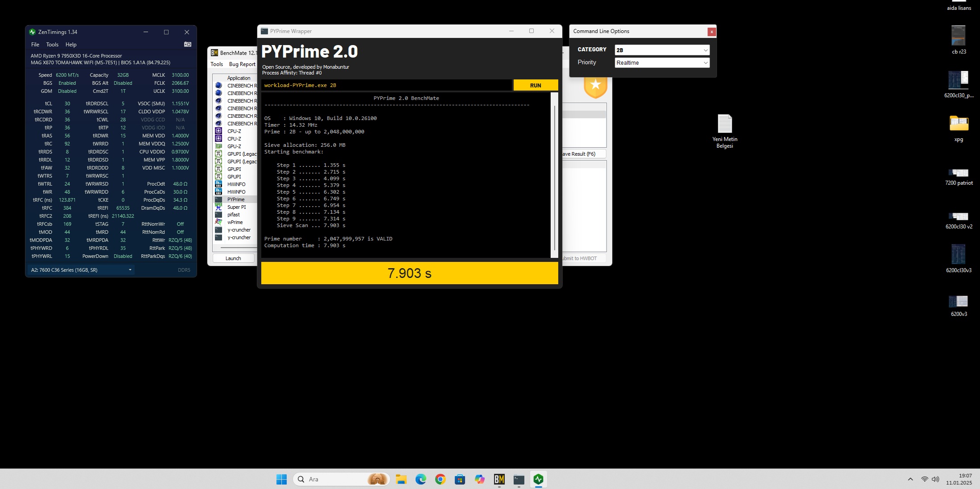The width and height of the screenshot is (980, 489).
Task: Open BenchMate's Bug Report menu
Action: coord(242,64)
